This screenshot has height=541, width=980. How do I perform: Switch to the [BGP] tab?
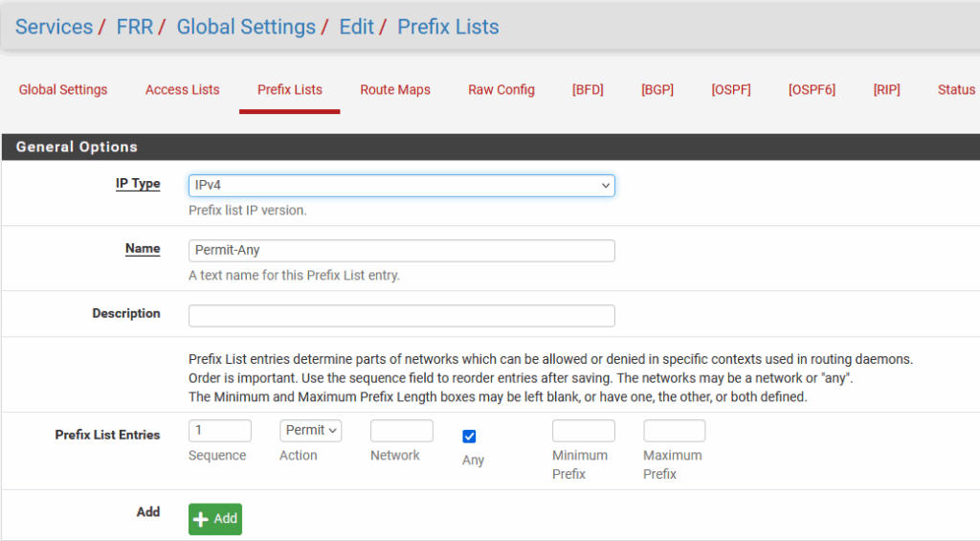[x=657, y=90]
